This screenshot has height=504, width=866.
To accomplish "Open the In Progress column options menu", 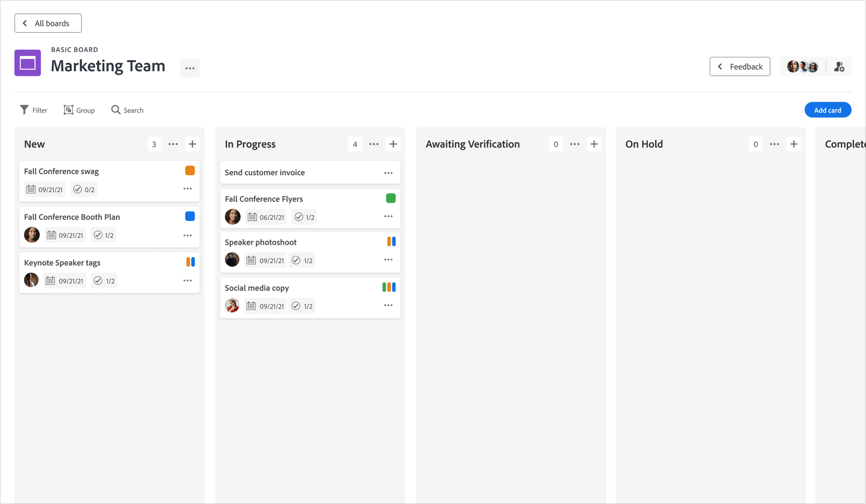I will [x=374, y=144].
